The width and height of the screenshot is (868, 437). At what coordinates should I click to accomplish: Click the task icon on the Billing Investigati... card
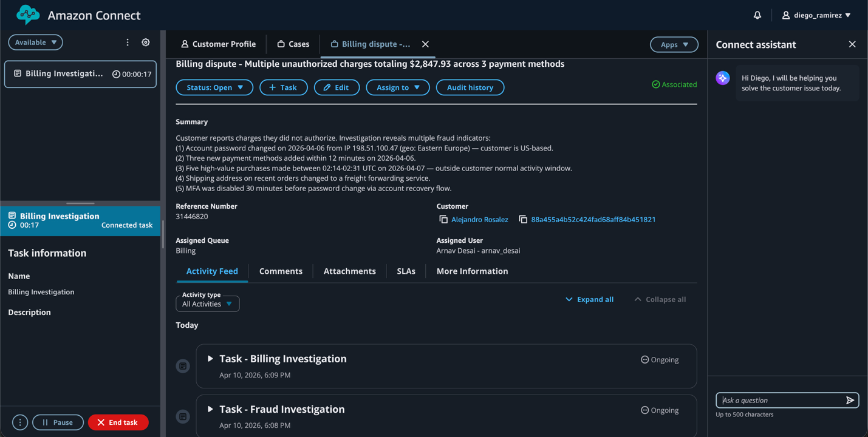[18, 73]
